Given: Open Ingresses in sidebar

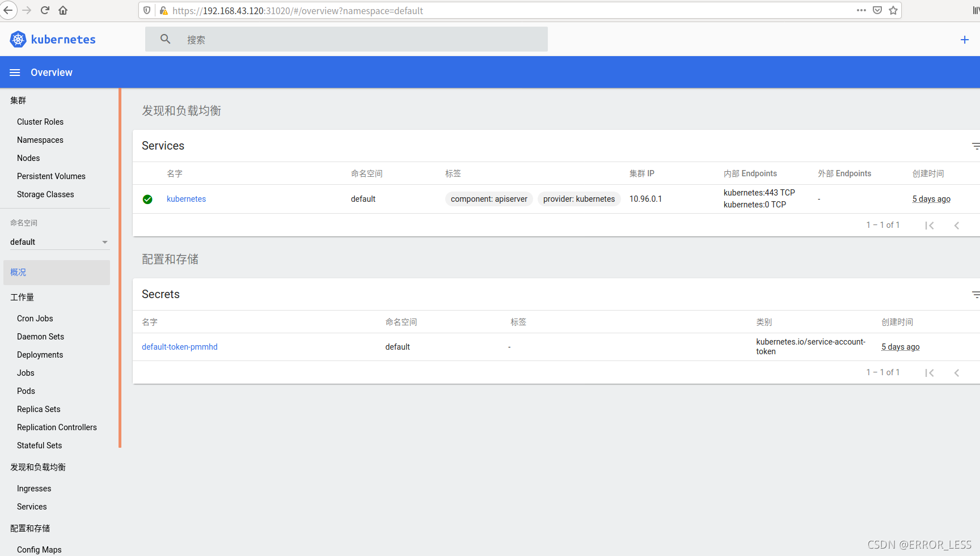Looking at the screenshot, I should [34, 489].
